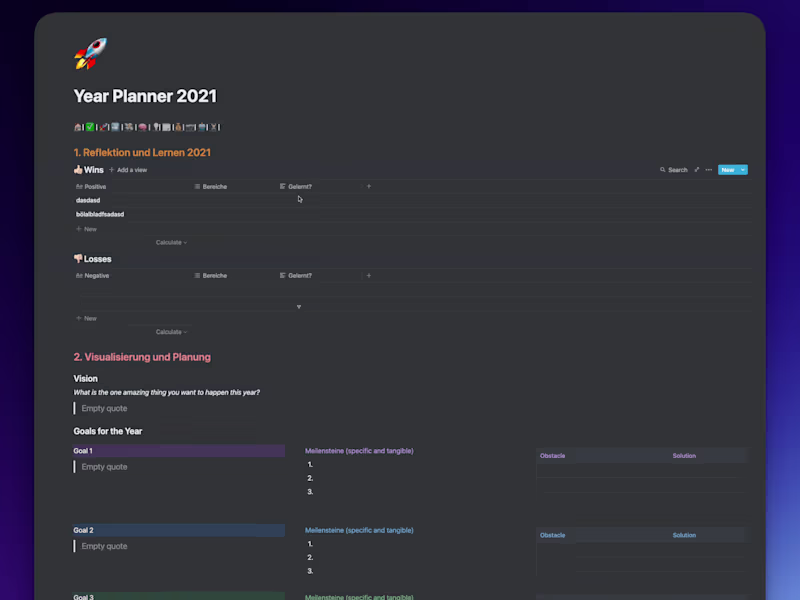The image size is (800, 600).
Task: Click the brain emoji in the icon row
Action: pos(142,127)
